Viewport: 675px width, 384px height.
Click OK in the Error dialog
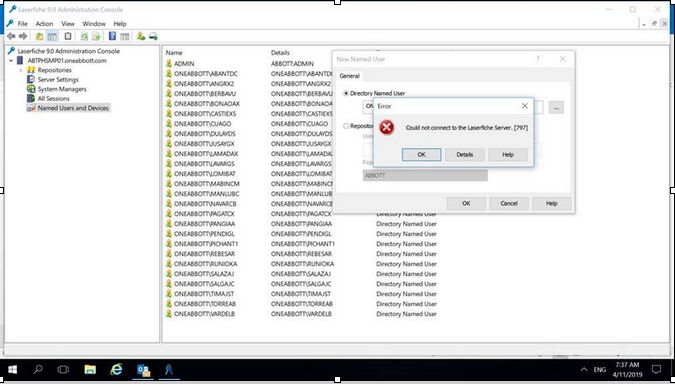click(x=421, y=155)
